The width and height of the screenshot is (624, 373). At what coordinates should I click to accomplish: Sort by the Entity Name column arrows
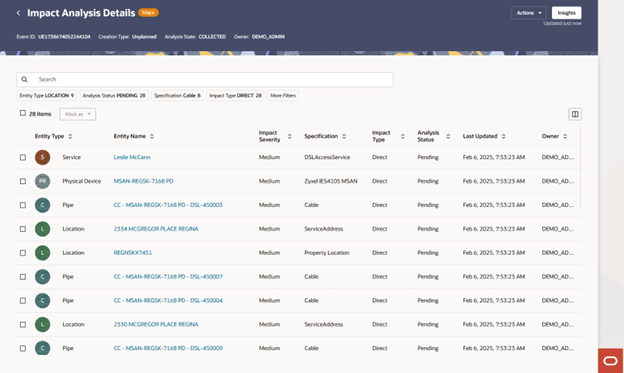click(x=152, y=136)
